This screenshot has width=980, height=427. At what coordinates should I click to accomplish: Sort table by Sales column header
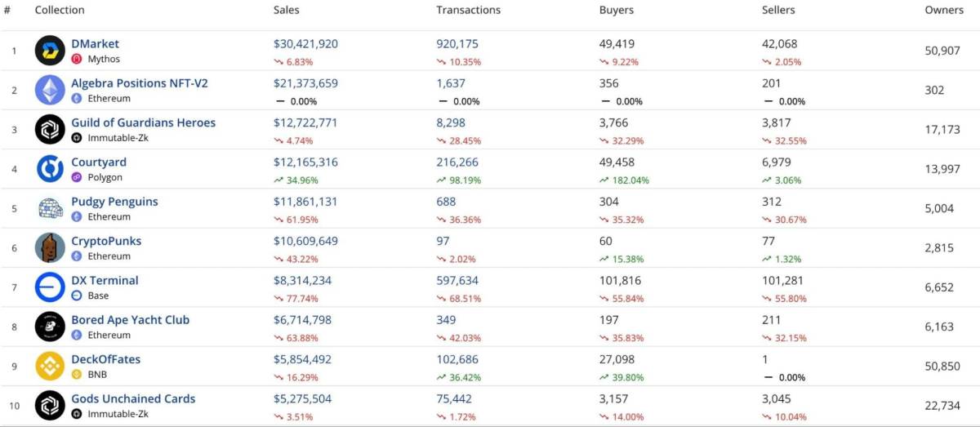286,11
